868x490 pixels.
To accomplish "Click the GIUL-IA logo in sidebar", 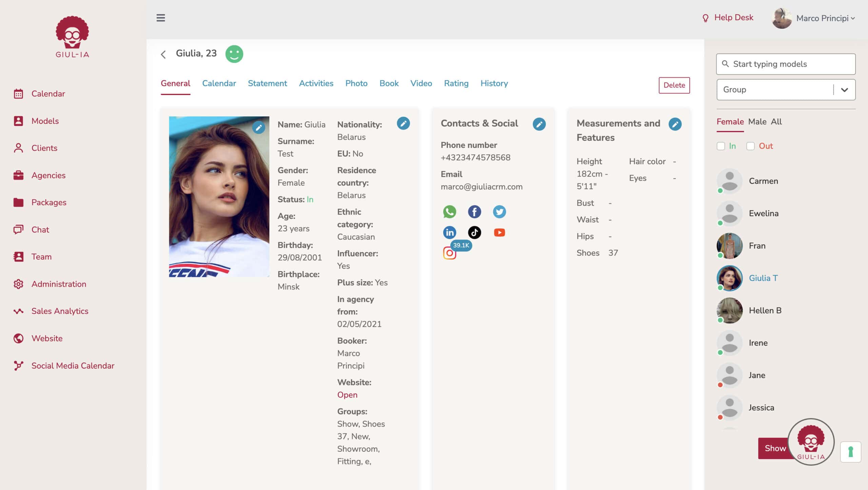I will click(x=72, y=37).
